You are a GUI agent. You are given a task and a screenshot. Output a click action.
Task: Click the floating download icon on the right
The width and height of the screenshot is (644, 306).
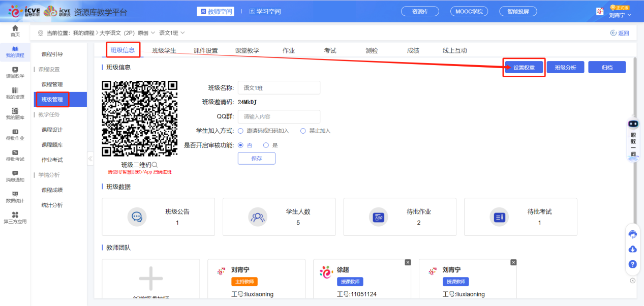point(632,249)
